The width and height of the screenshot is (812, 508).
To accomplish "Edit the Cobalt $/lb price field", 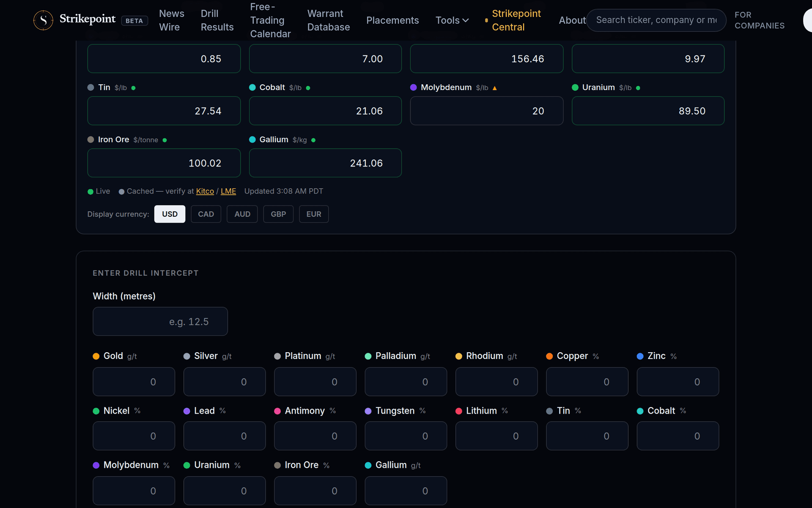I will [x=325, y=111].
